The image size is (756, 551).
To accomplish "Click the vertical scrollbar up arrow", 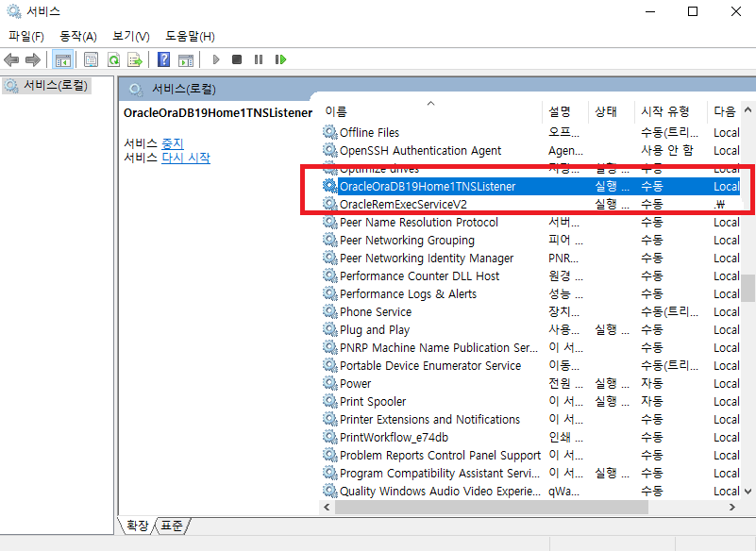I will pos(748,109).
